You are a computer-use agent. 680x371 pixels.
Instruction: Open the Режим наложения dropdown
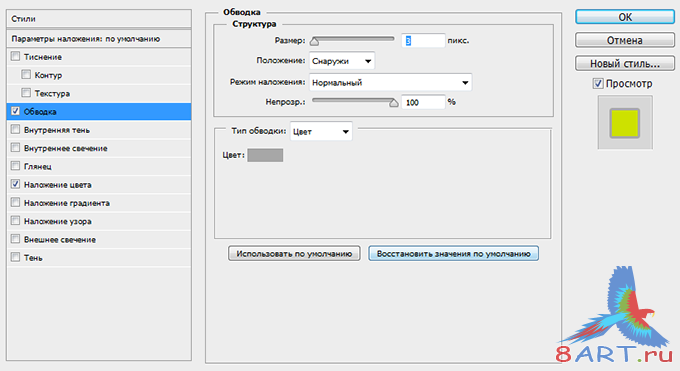point(390,82)
